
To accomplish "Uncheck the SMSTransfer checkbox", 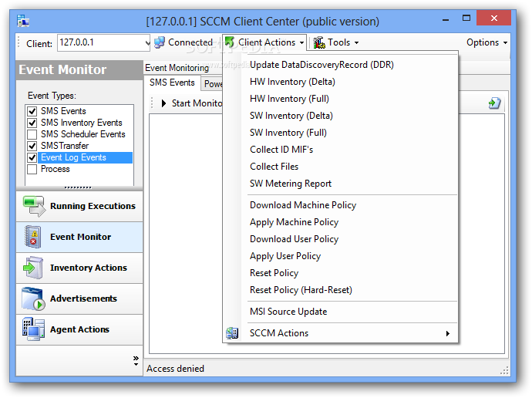I will pos(32,146).
